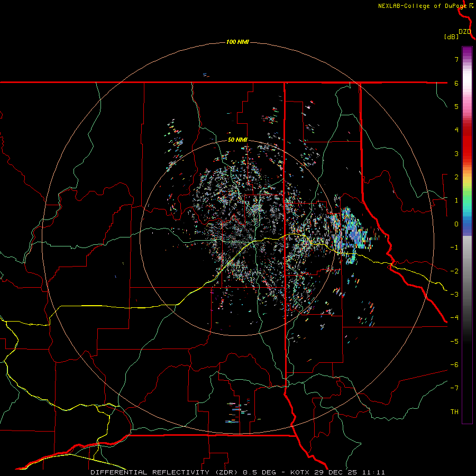Screen dimensions: 476x476
Task: Click the ZDR color scale bar
Action: click(467, 235)
